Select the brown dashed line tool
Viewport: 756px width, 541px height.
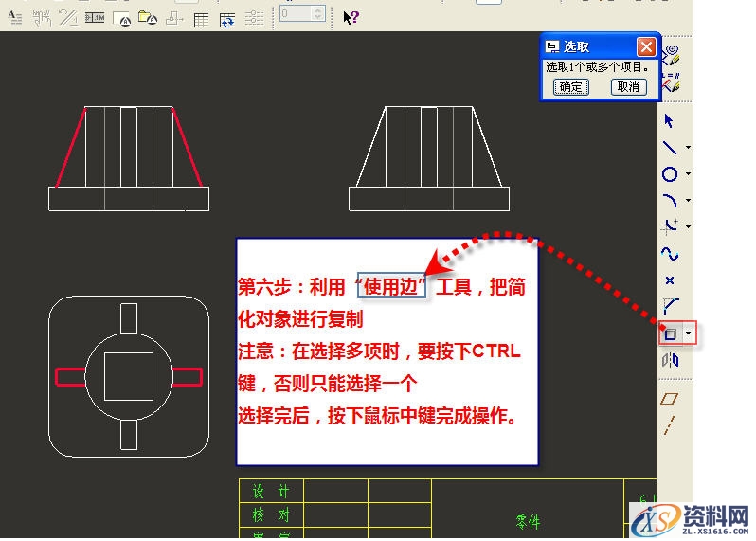click(669, 425)
